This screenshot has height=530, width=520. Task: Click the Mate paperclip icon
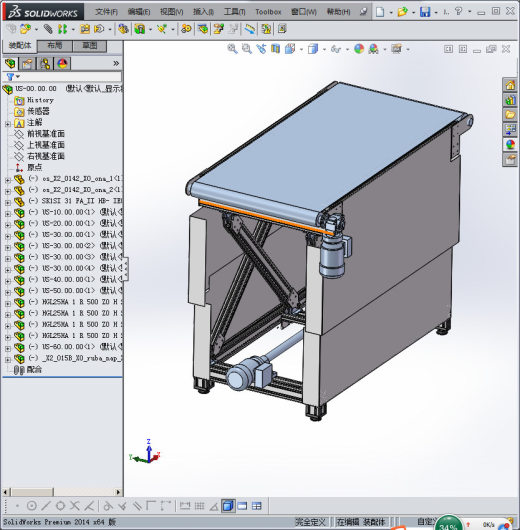(48, 29)
